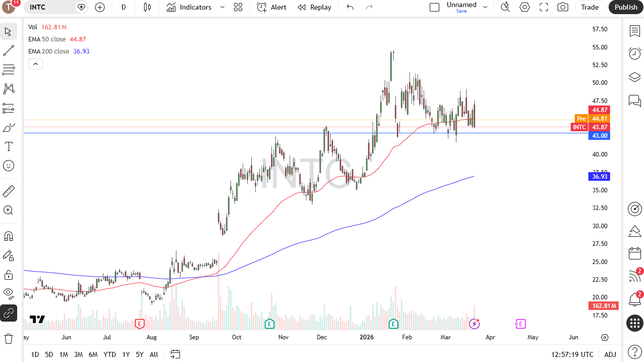The height and width of the screenshot is (362, 644).
Task: Open the news feed signal icon
Action: point(635,276)
